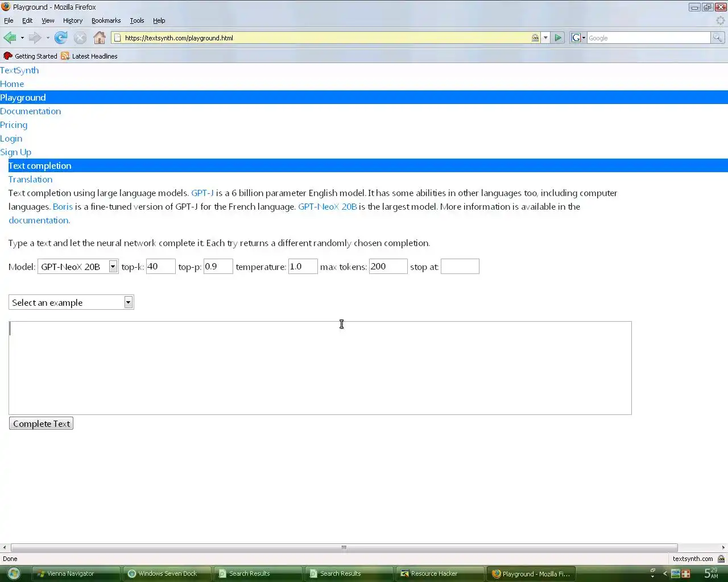Open the Pricing link
The width and height of the screenshot is (728, 582).
click(14, 125)
